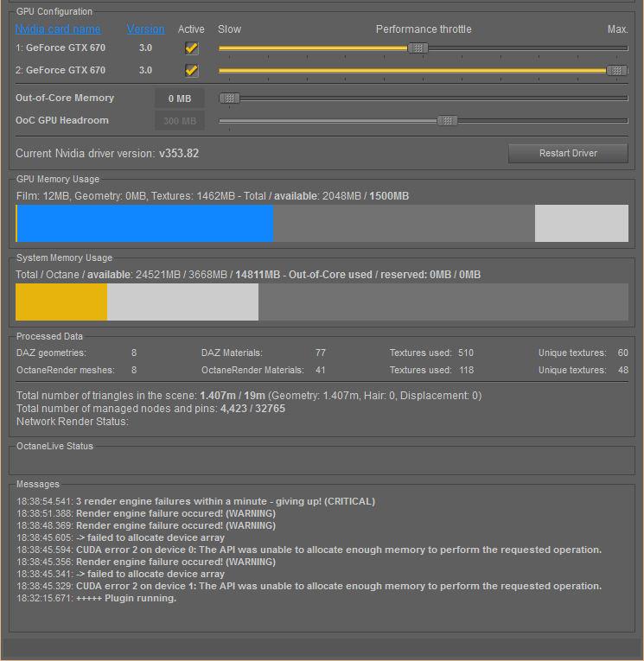Click the 'DAZ Materials:' label
This screenshot has width=644, height=661.
[232, 353]
